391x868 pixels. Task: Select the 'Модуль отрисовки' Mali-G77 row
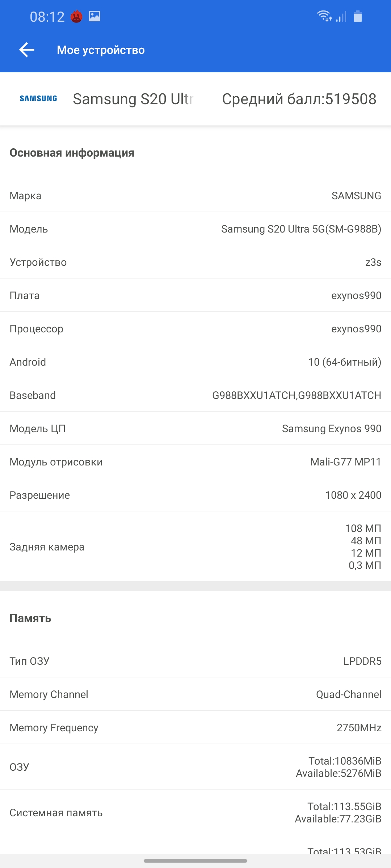point(195,462)
